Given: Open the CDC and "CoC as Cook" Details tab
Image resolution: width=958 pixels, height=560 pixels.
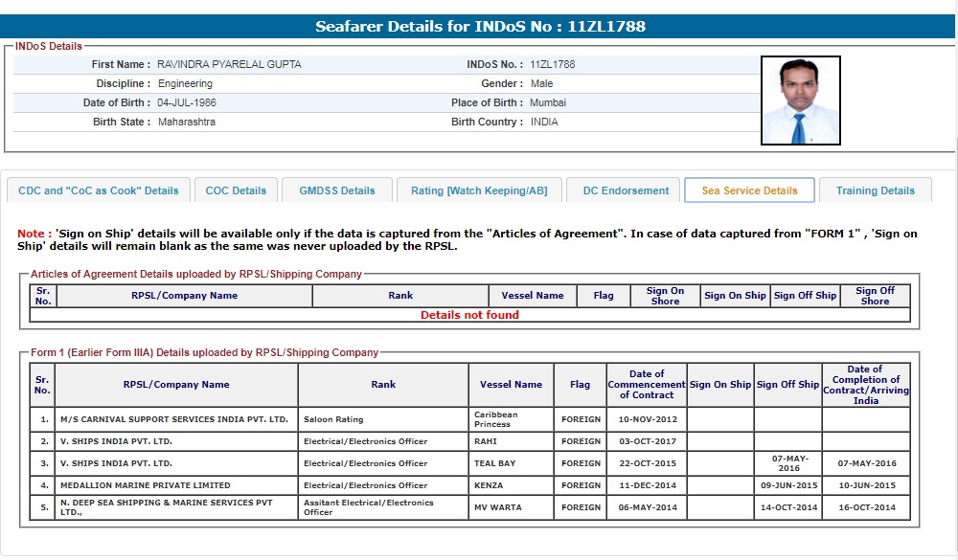Looking at the screenshot, I should pyautogui.click(x=99, y=190).
